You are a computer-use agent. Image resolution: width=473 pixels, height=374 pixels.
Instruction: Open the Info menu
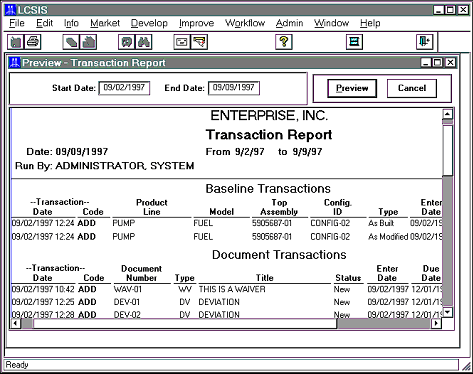click(71, 23)
